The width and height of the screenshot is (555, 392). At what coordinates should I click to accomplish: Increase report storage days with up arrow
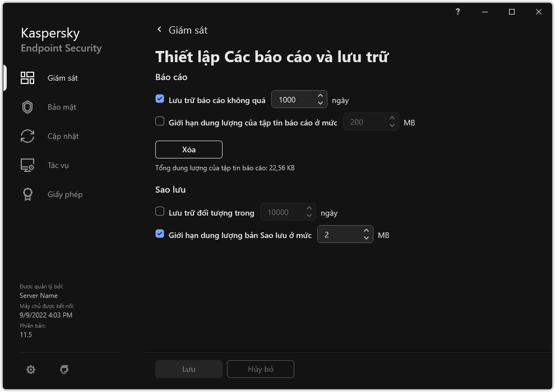point(320,96)
